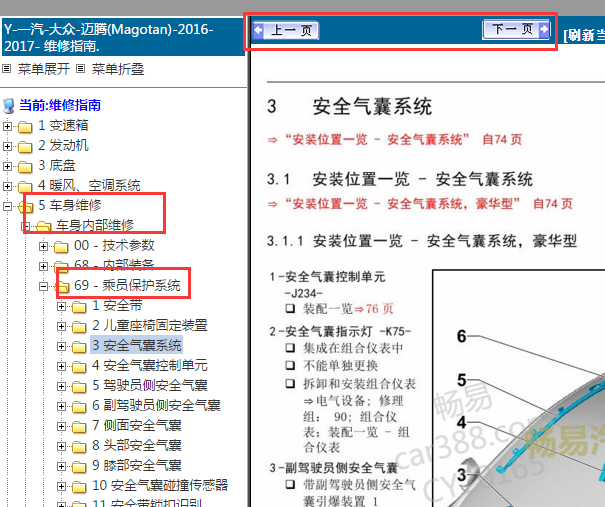Click checkbox next to 集成在组合仪表中

click(x=290, y=348)
